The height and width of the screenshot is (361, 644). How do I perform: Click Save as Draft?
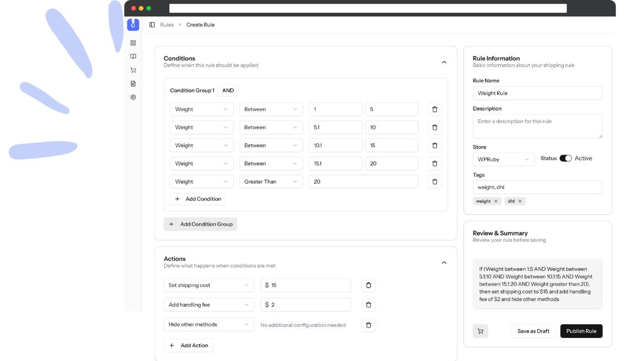tap(533, 331)
